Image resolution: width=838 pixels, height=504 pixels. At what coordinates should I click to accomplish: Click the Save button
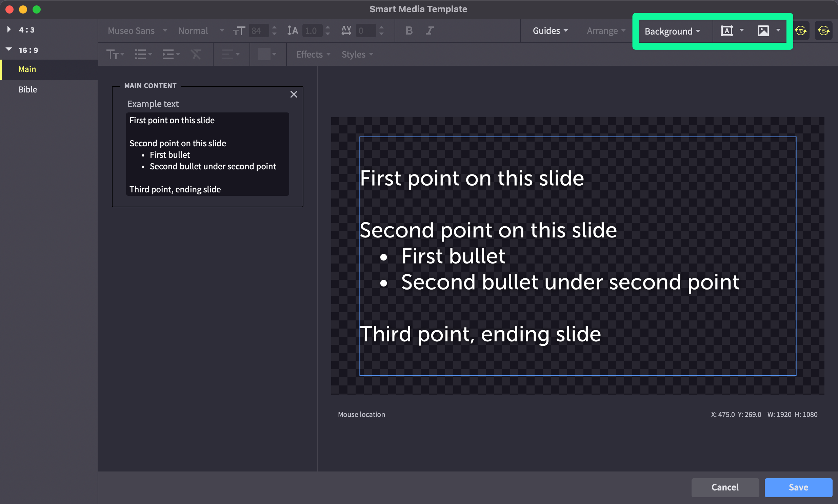pos(798,487)
